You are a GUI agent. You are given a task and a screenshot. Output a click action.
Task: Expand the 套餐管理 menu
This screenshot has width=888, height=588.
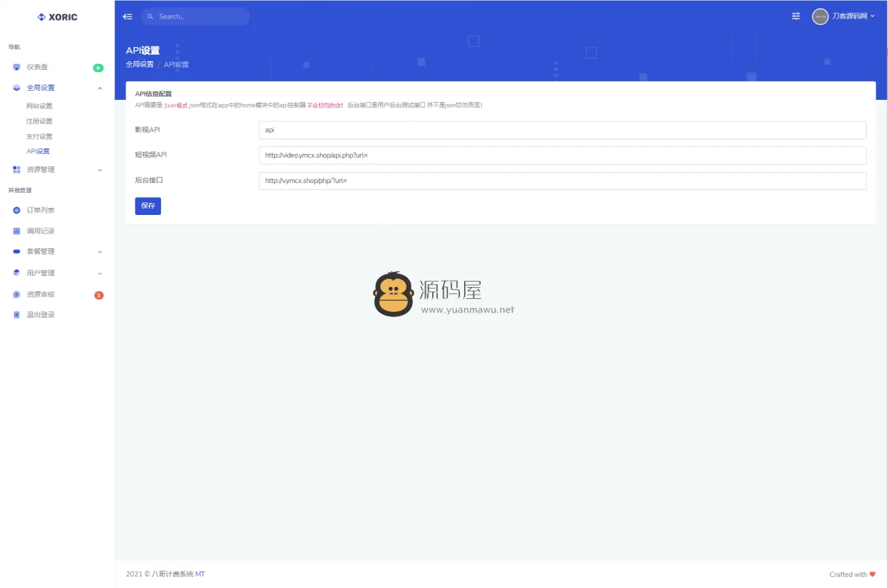(x=40, y=252)
